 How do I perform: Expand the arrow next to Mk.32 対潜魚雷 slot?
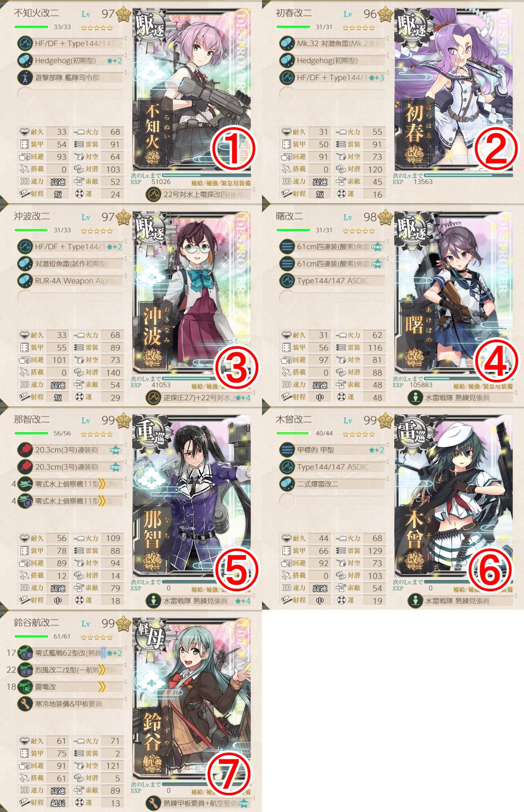pyautogui.click(x=387, y=39)
